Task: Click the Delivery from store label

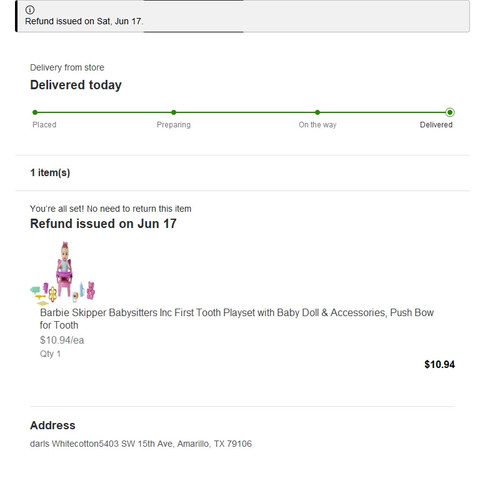Action: click(67, 68)
